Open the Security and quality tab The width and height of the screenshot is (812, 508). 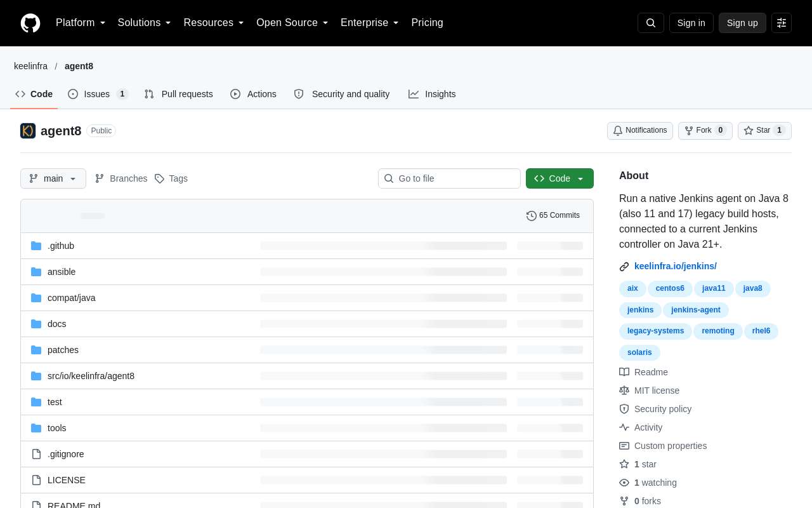342,94
